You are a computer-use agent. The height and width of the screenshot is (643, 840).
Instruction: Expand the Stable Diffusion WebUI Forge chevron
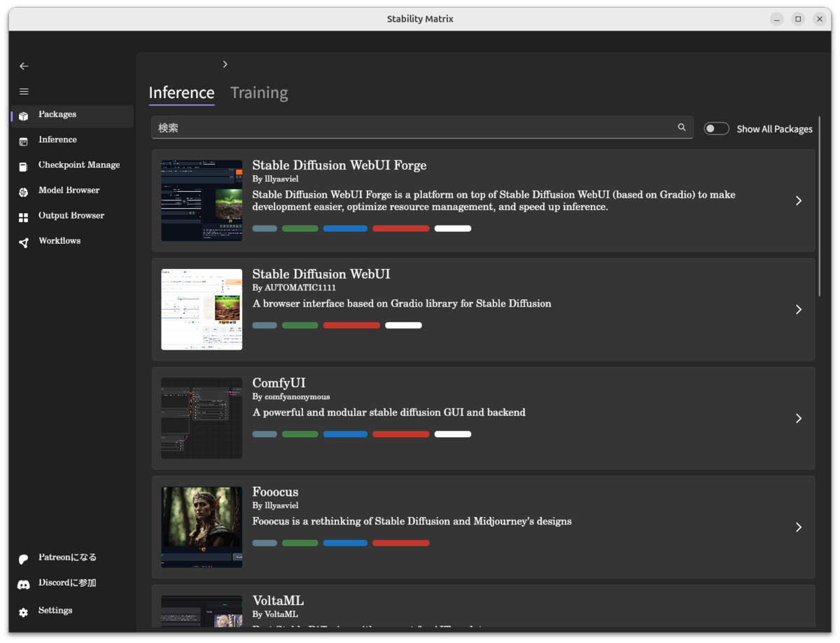(799, 201)
